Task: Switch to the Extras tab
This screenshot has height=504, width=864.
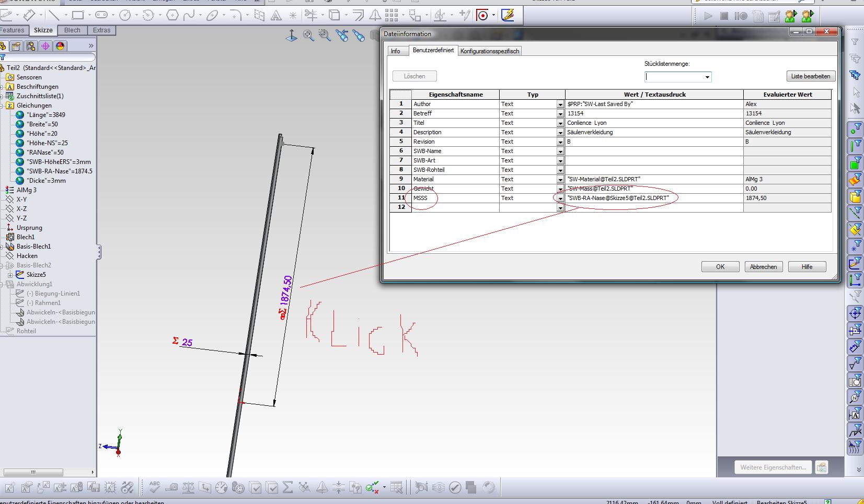Action: (x=101, y=30)
